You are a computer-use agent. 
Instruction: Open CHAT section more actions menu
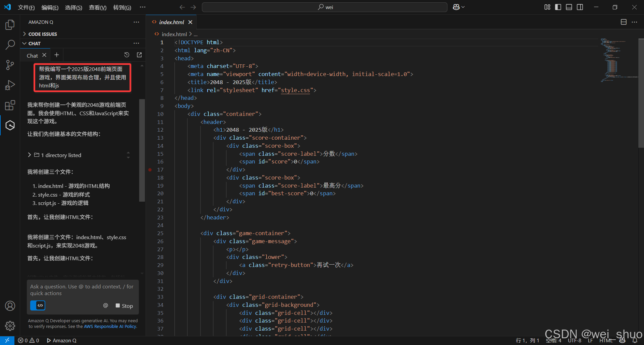136,43
